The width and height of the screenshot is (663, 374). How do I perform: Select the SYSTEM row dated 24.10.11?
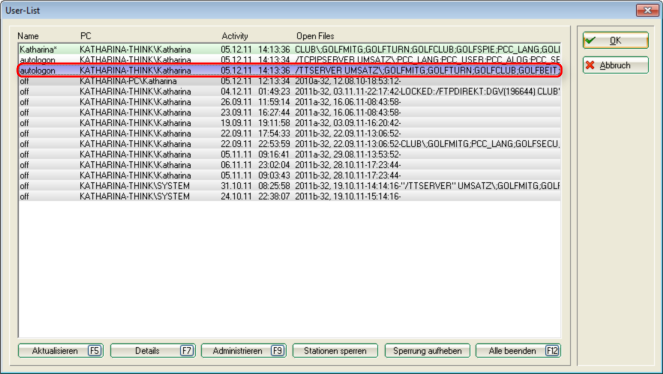(x=290, y=197)
